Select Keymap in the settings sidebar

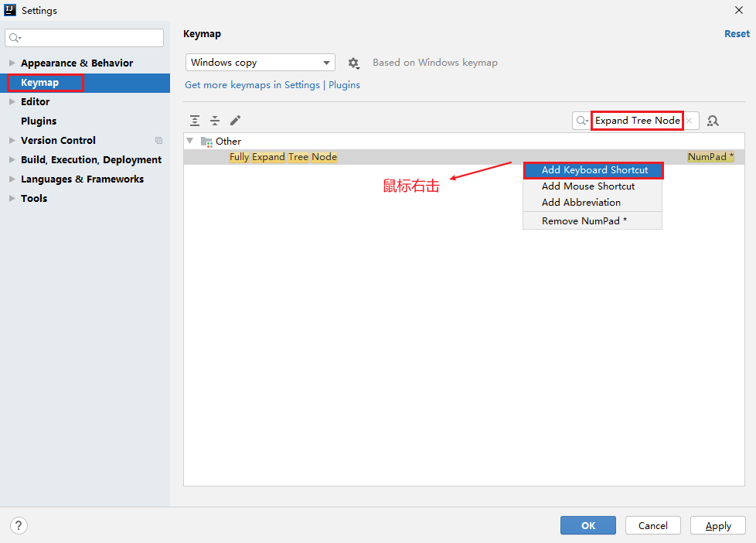point(85,83)
